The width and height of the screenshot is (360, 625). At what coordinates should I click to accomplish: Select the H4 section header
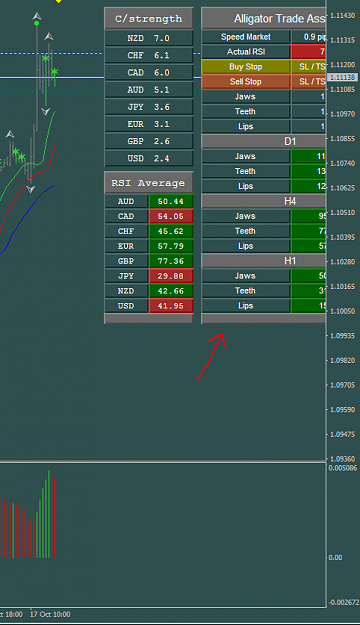pos(264,201)
